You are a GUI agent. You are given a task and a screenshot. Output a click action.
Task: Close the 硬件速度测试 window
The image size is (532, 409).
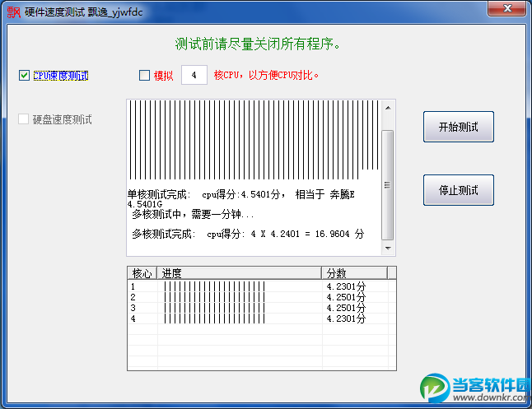tap(507, 8)
